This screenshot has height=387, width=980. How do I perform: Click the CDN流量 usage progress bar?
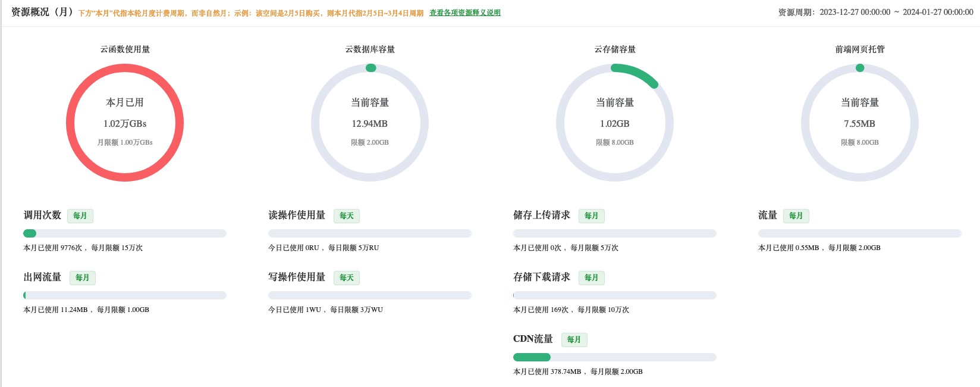point(615,357)
